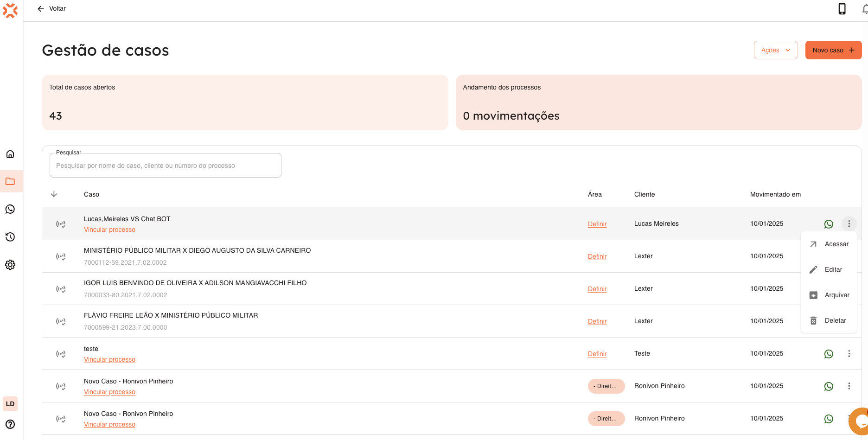Image resolution: width=868 pixels, height=440 pixels.
Task: Click the mobile phone icon in header
Action: pos(842,9)
